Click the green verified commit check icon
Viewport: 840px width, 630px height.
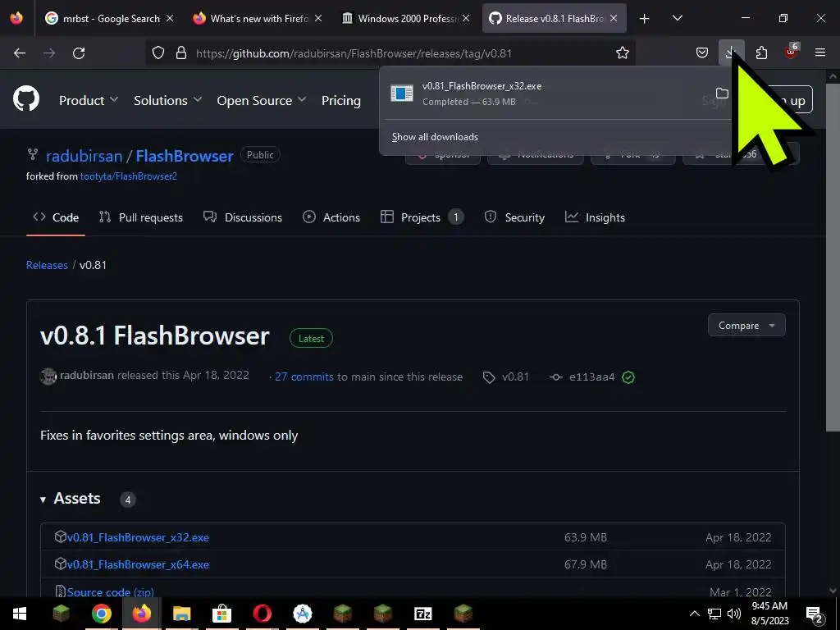(628, 377)
